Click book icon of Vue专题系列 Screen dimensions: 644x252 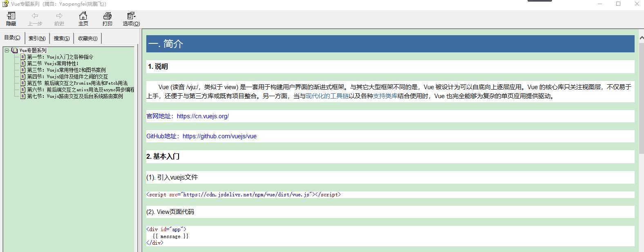(15, 50)
